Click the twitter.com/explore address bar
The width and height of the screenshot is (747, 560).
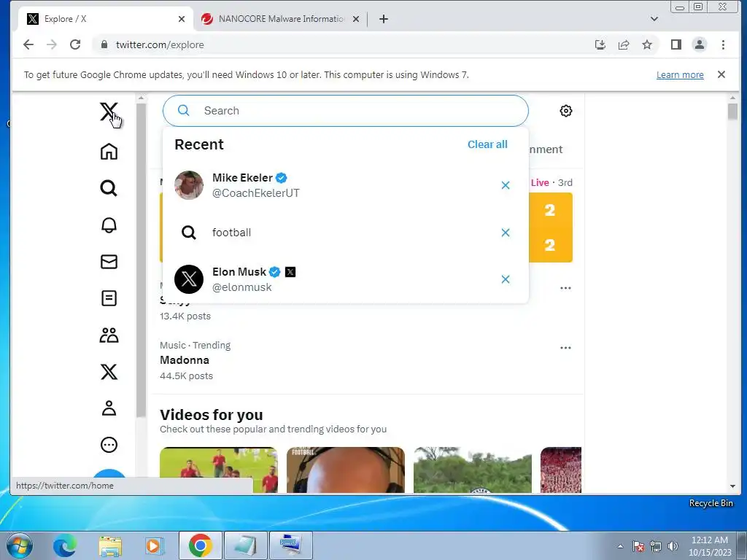[160, 44]
